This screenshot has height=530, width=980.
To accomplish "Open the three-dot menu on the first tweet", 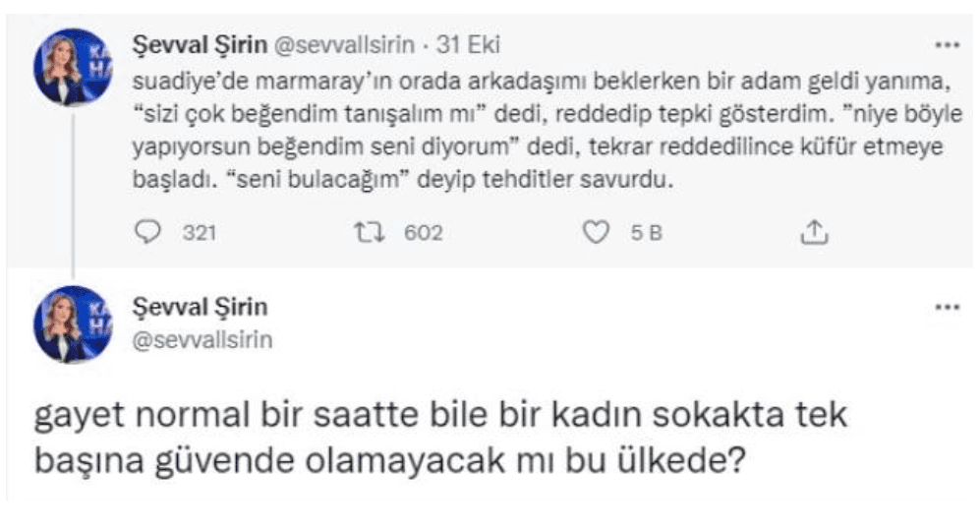I will 947,46.
